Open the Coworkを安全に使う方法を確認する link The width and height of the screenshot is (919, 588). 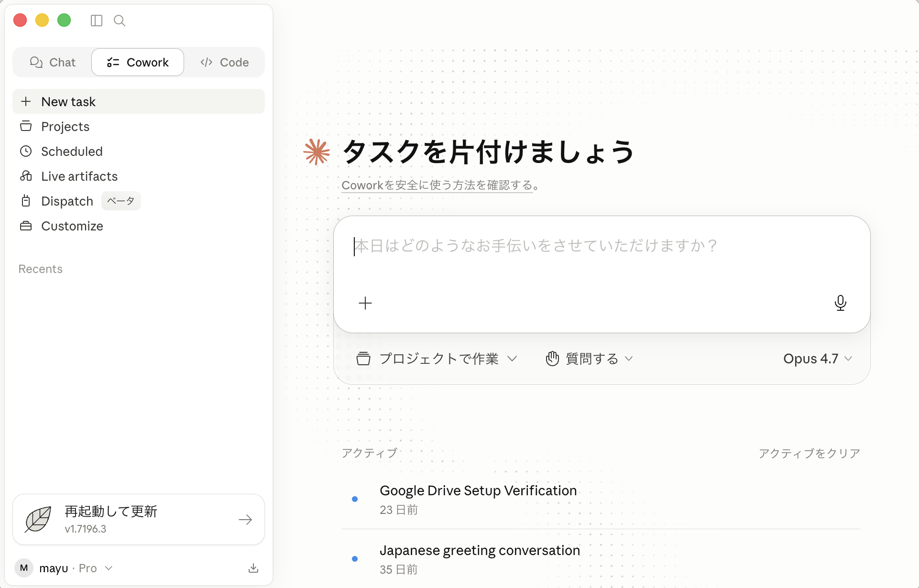coord(437,185)
